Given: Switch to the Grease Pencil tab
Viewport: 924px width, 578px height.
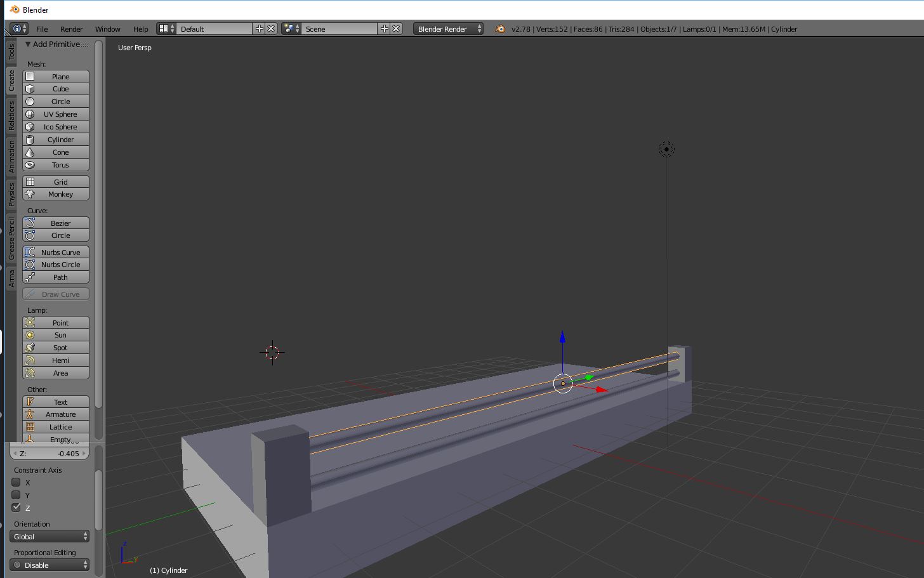Looking at the screenshot, I should pyautogui.click(x=11, y=239).
